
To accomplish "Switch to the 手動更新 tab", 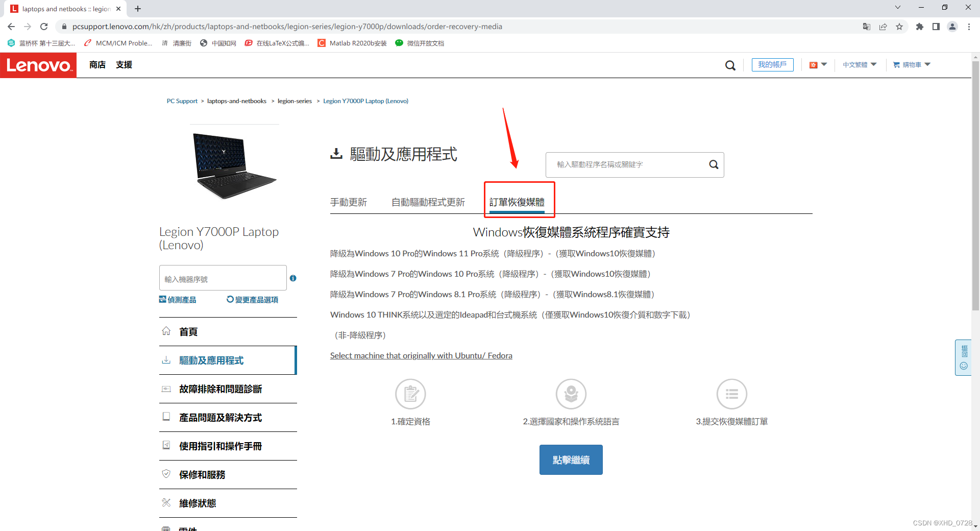I will click(x=349, y=202).
